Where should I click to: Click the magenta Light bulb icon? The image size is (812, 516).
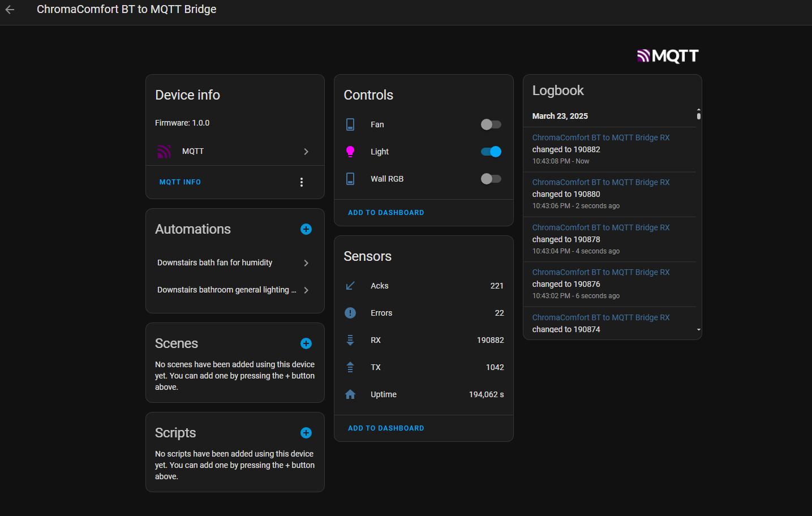point(350,152)
